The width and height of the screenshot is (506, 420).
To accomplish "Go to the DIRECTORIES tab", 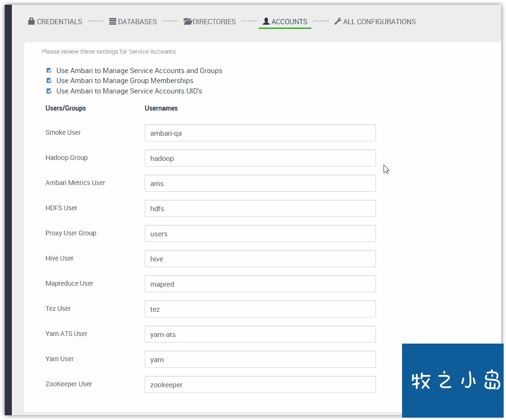I will [210, 22].
